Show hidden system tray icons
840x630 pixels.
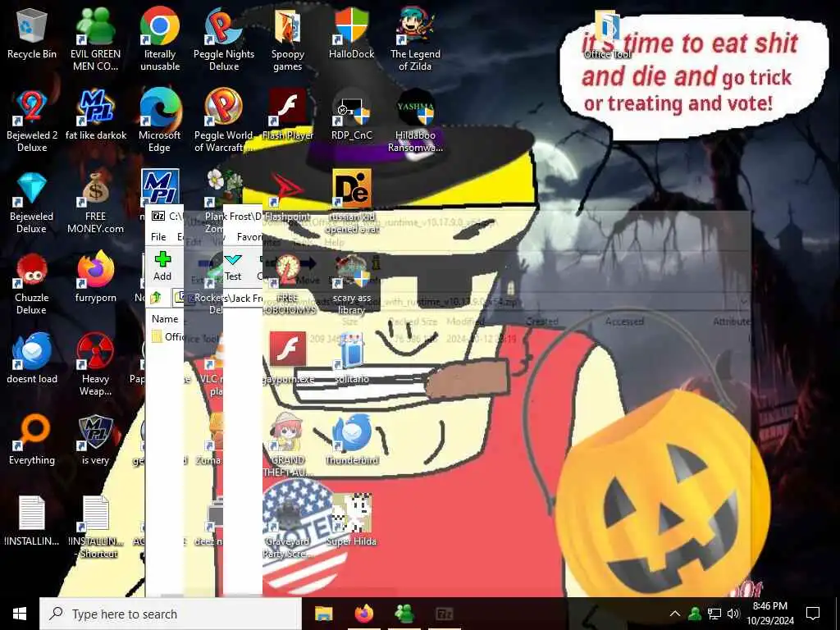pyautogui.click(x=675, y=614)
